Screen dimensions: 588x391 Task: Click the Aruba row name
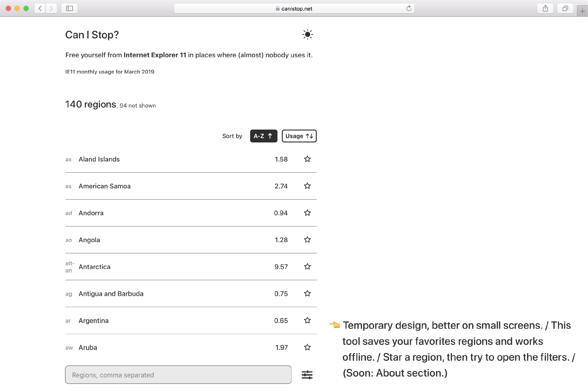tap(88, 347)
